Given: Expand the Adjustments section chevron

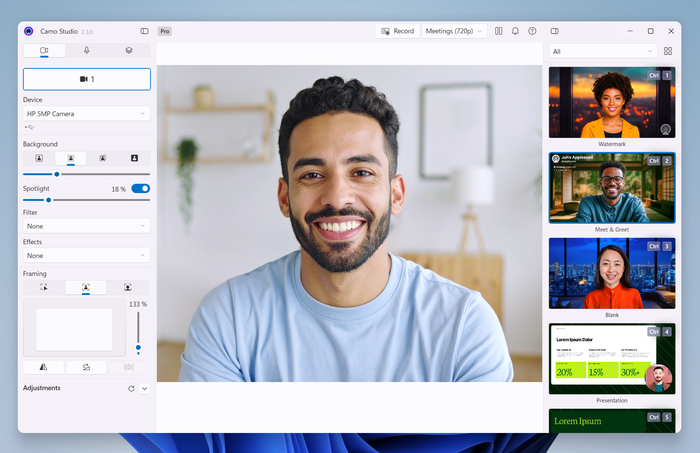Looking at the screenshot, I should [x=145, y=389].
